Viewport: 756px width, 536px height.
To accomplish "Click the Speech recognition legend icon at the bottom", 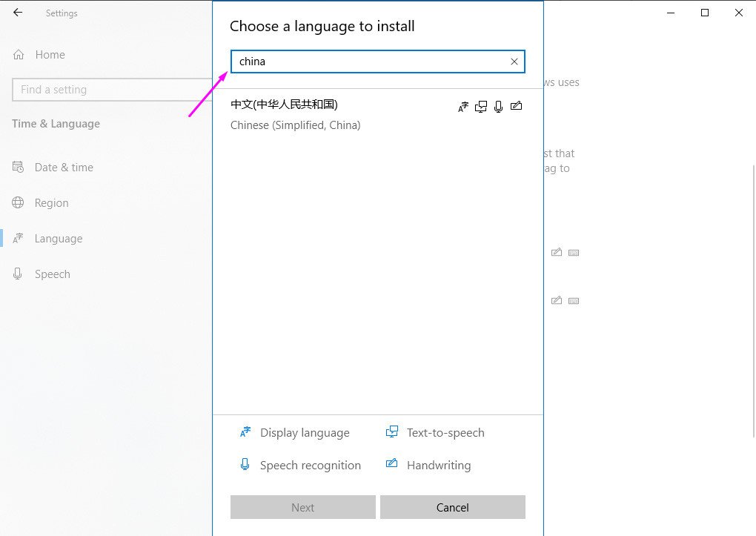I will pos(245,465).
